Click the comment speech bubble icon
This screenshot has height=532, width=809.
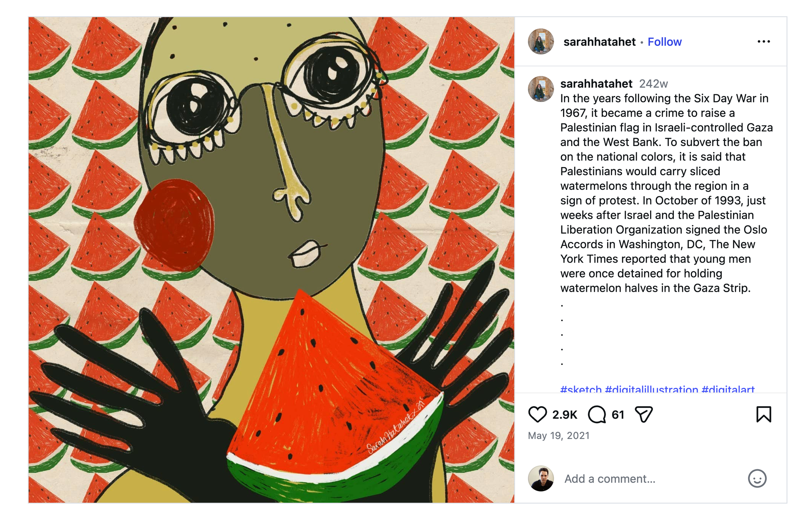[x=597, y=414]
